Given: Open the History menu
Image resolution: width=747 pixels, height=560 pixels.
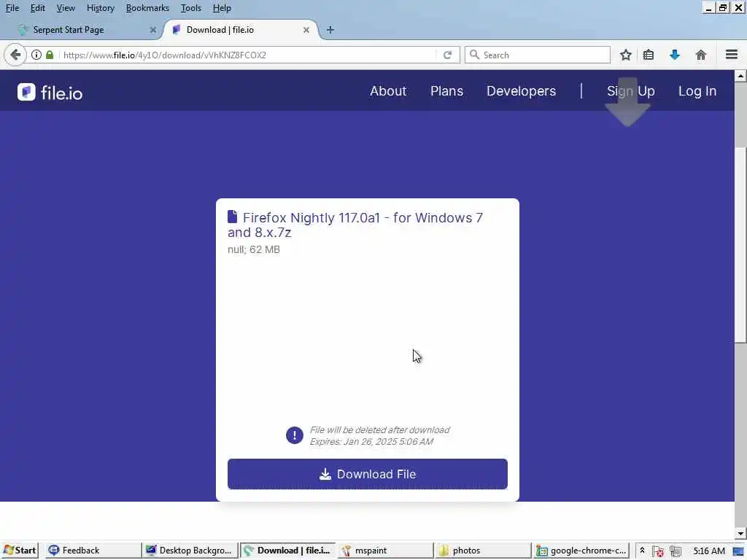Looking at the screenshot, I should [101, 8].
